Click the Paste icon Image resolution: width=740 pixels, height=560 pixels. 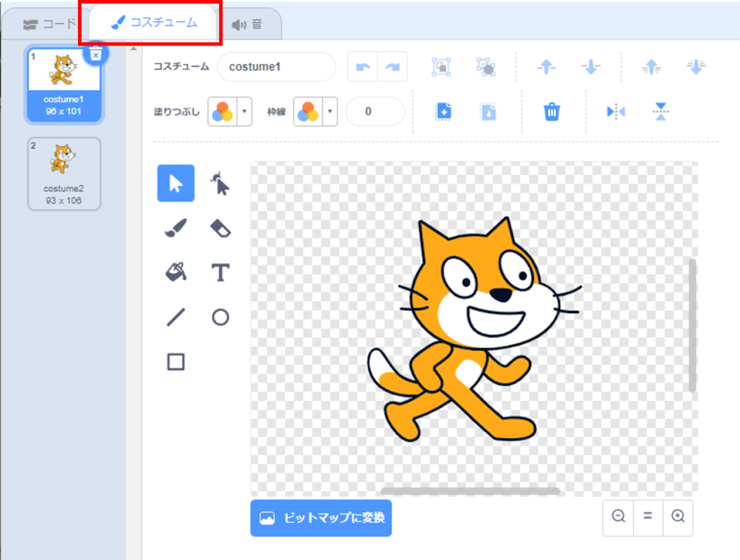coord(489,112)
